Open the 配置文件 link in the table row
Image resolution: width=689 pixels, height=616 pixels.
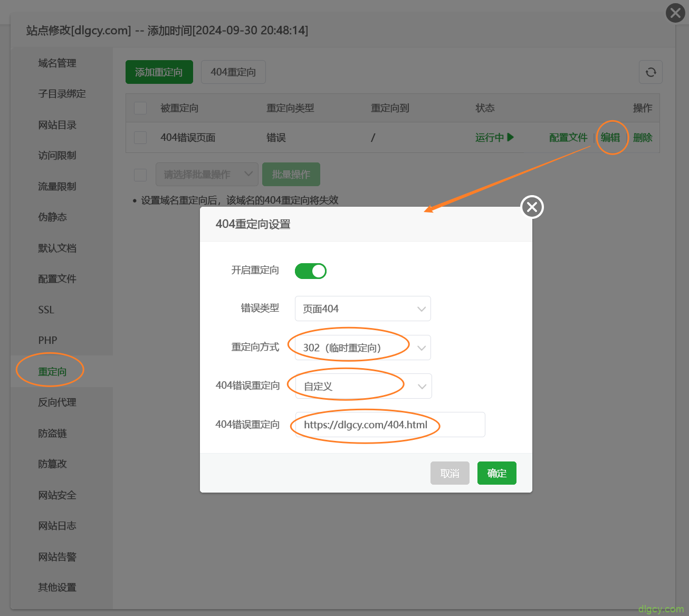click(x=568, y=138)
